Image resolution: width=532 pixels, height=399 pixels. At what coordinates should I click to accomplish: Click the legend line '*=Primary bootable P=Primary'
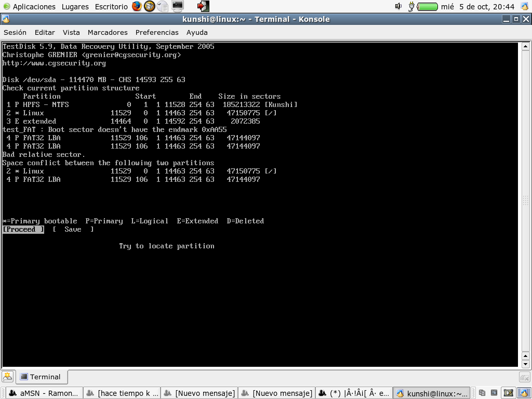point(133,221)
